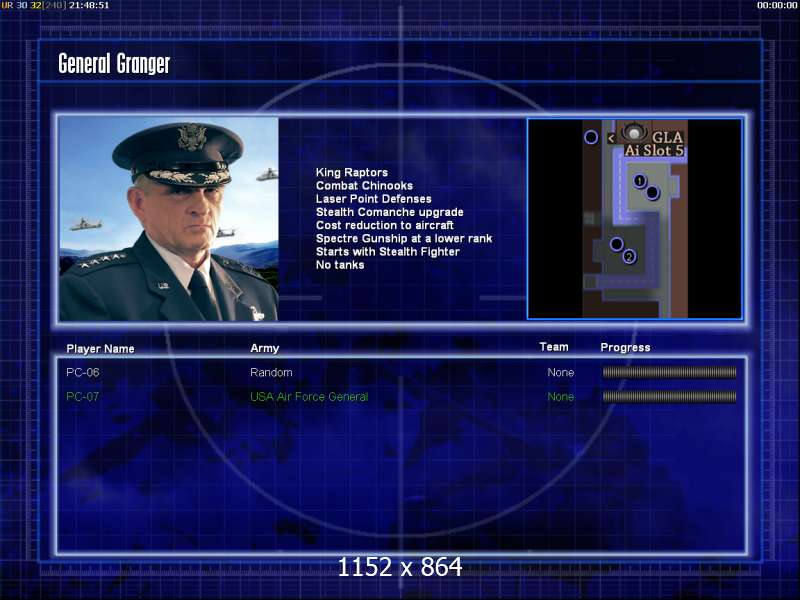Click the Ai Slot 5 label
This screenshot has height=600, width=800.
click(654, 151)
